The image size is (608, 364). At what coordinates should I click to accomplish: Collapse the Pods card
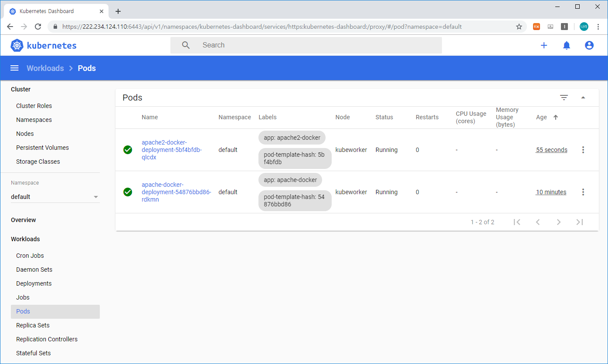[583, 98]
